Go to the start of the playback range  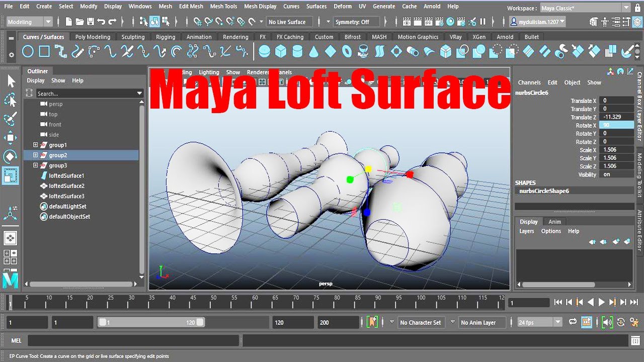pyautogui.click(x=558, y=303)
